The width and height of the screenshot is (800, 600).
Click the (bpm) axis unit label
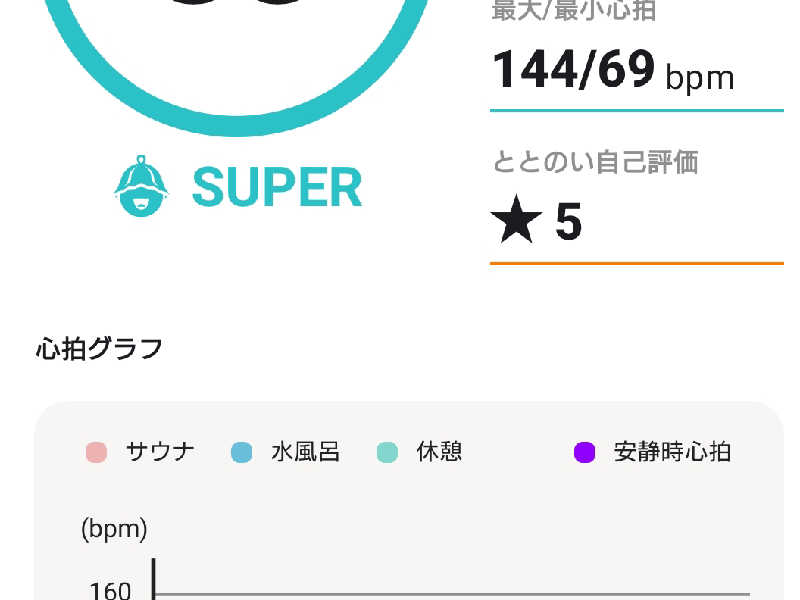pyautogui.click(x=114, y=529)
